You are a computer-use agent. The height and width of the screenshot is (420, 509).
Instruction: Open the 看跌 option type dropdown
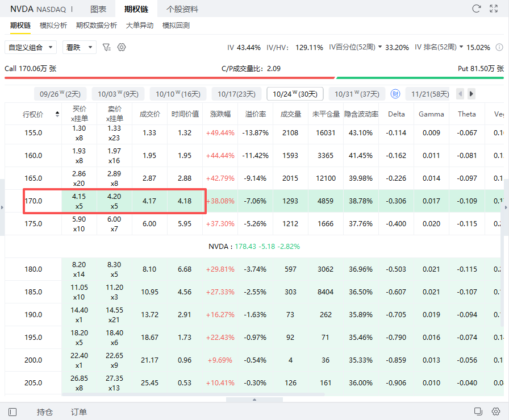coord(80,47)
